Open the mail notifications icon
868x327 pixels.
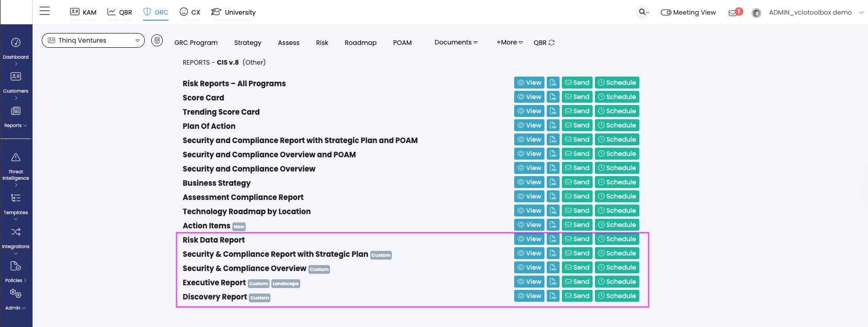[733, 13]
